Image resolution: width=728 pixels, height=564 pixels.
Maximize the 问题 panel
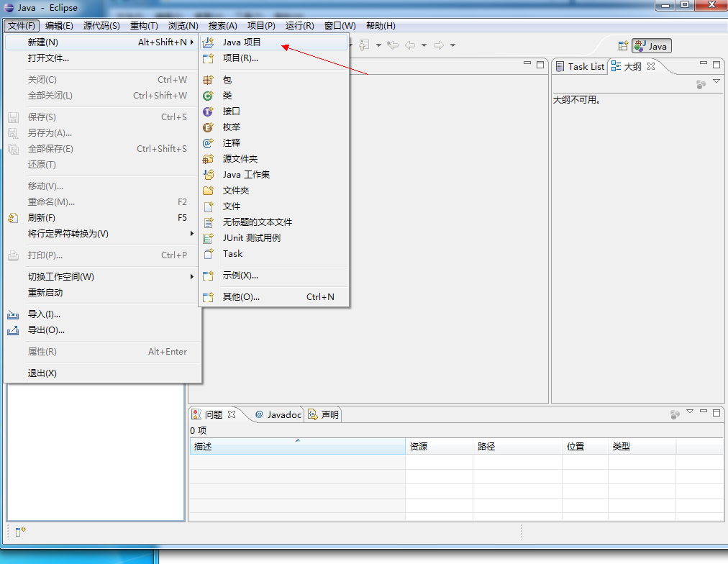point(716,412)
